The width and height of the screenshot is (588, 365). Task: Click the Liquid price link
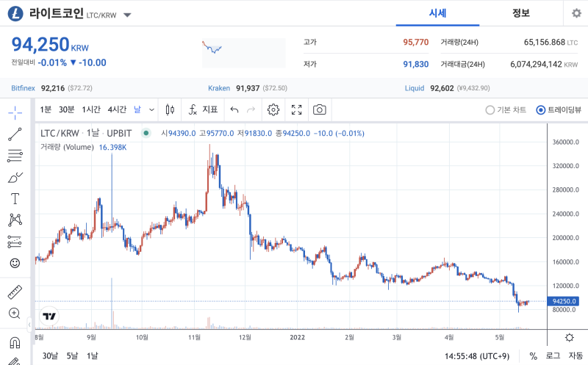coord(415,88)
